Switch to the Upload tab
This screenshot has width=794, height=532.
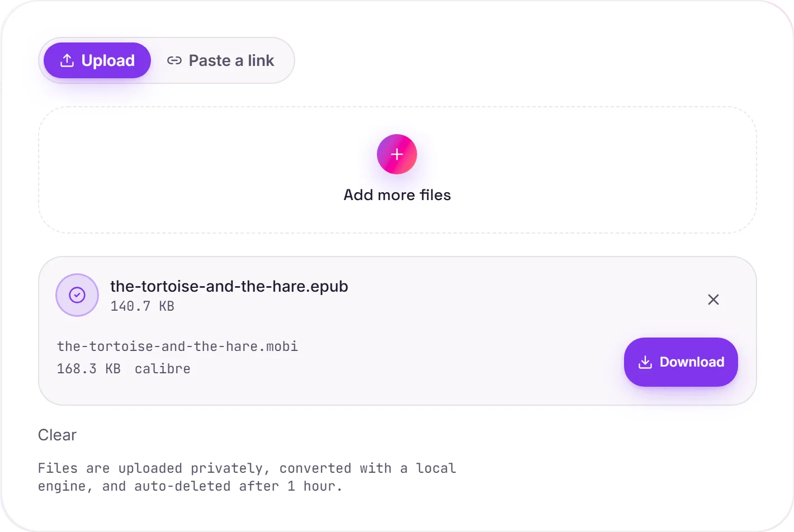(97, 60)
